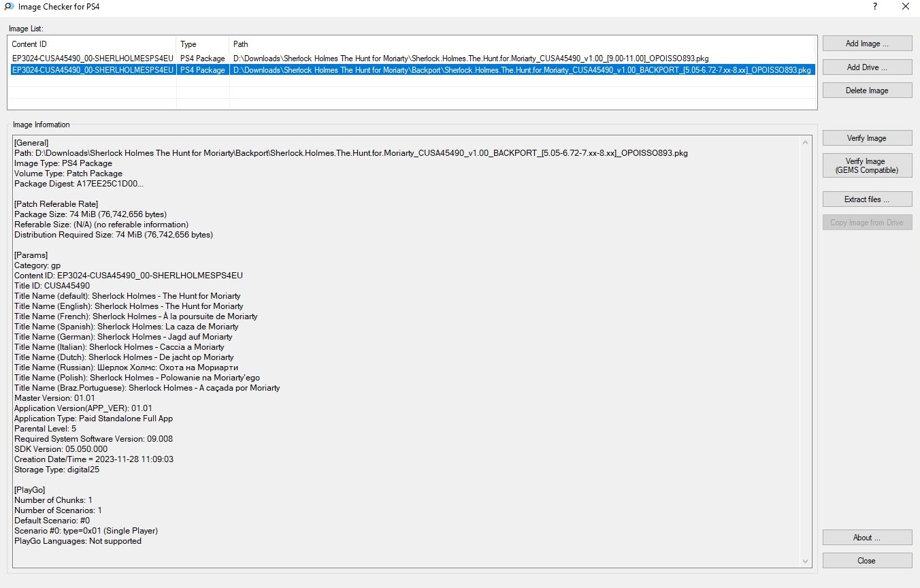
Task: Click PlayGo Languages: Not supported line
Action: pos(78,541)
